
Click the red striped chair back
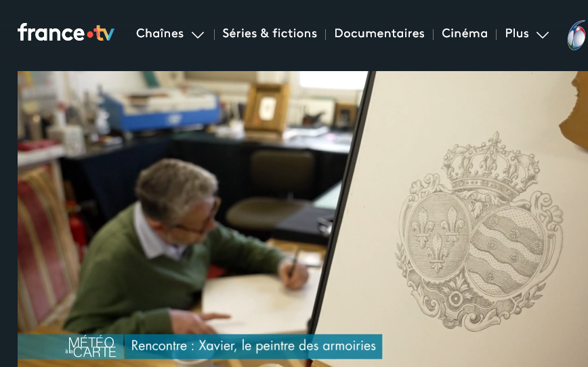click(x=47, y=247)
